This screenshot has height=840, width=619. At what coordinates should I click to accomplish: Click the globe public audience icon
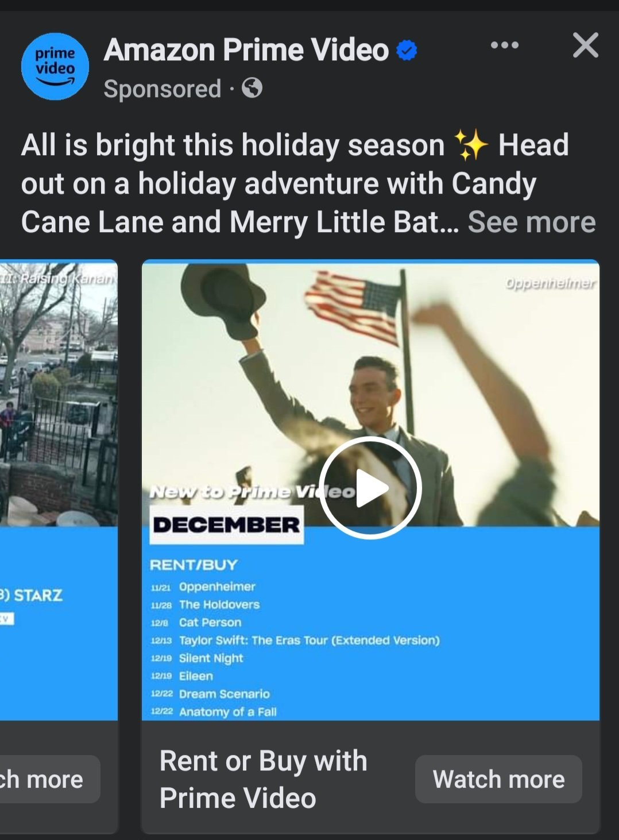click(252, 88)
